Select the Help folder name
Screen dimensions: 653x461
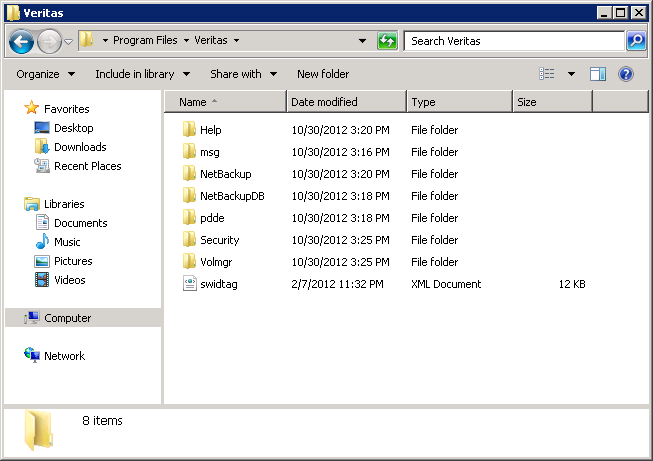[x=210, y=130]
